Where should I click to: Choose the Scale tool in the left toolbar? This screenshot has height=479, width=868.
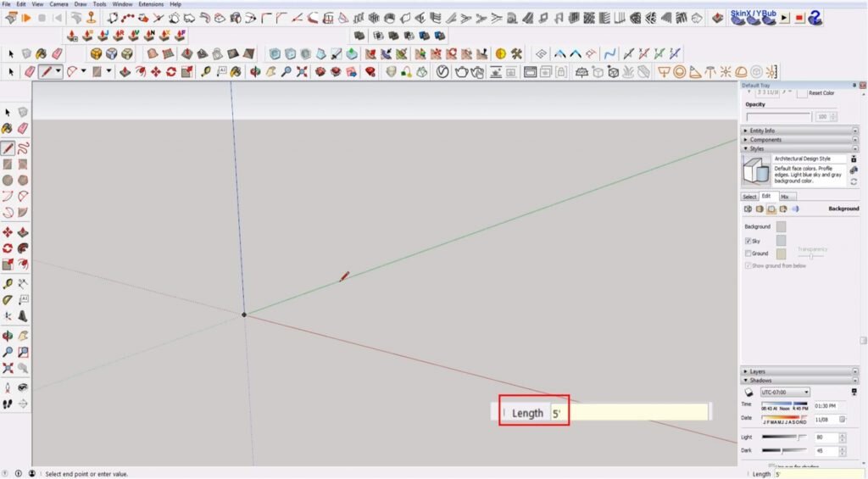point(8,265)
